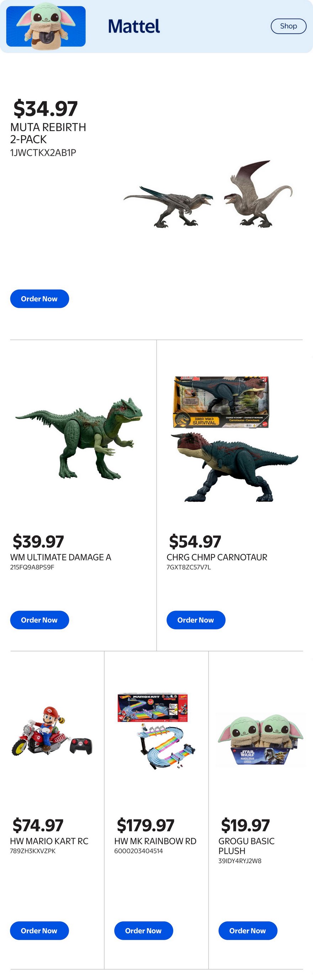The width and height of the screenshot is (313, 980).
Task: Order the HW MARIO KART RC now
Action: coord(39,930)
